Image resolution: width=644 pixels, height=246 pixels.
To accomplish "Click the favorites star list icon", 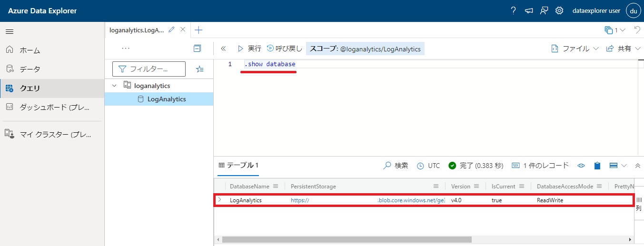I will click(x=200, y=69).
